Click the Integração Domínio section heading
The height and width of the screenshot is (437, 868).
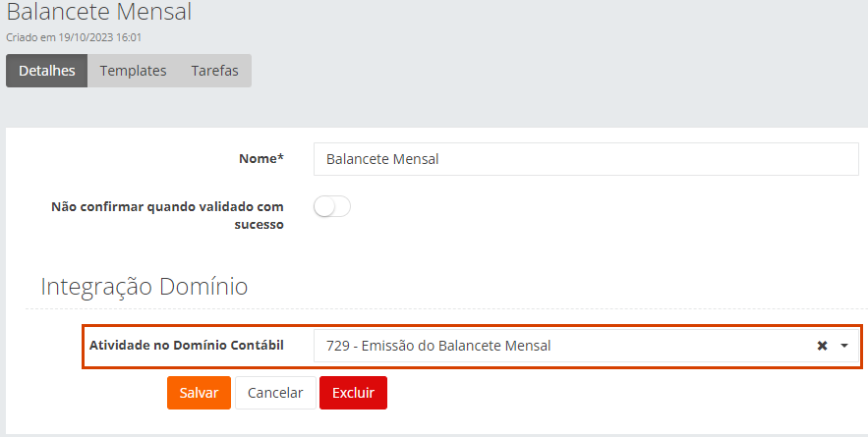(145, 287)
